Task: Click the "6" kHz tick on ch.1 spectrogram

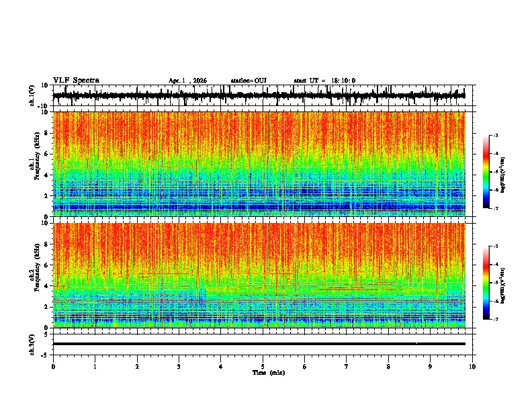Action: pyautogui.click(x=47, y=154)
